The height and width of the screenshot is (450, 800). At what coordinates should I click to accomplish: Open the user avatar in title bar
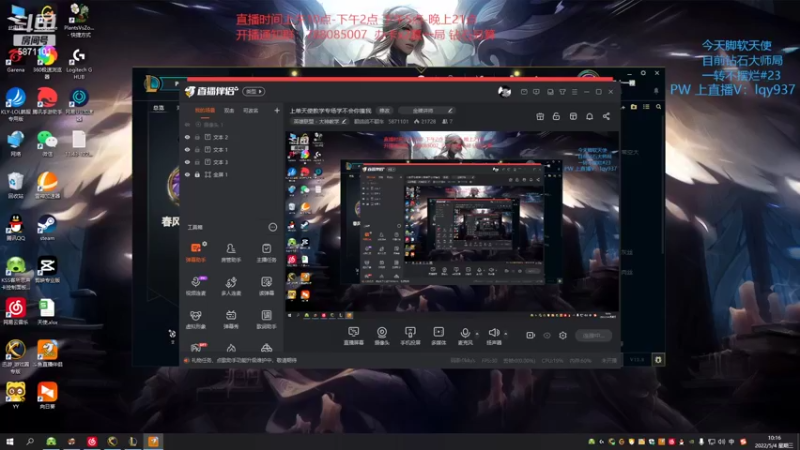[x=504, y=92]
